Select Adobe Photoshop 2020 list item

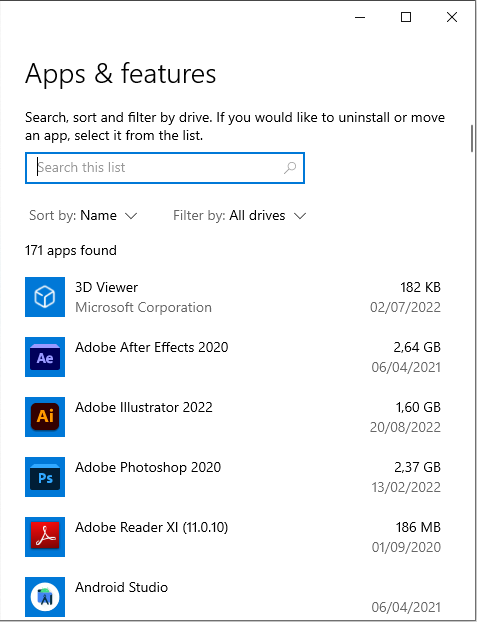(x=233, y=476)
